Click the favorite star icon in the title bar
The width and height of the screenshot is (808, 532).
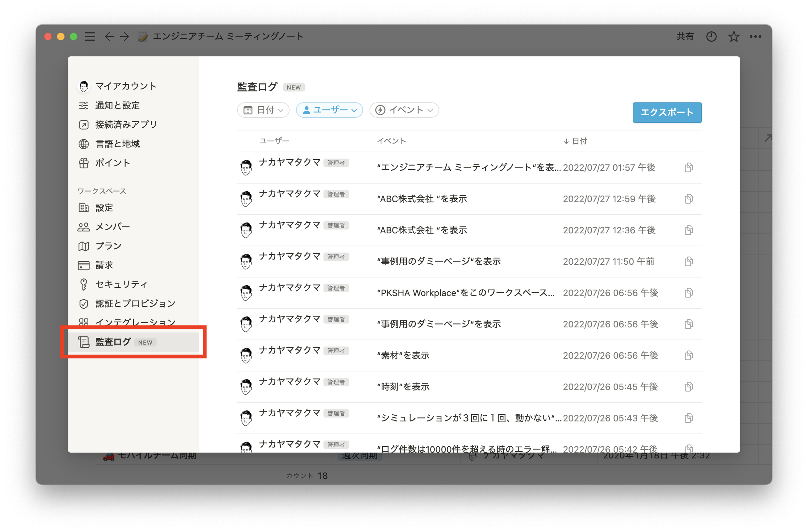coord(734,36)
